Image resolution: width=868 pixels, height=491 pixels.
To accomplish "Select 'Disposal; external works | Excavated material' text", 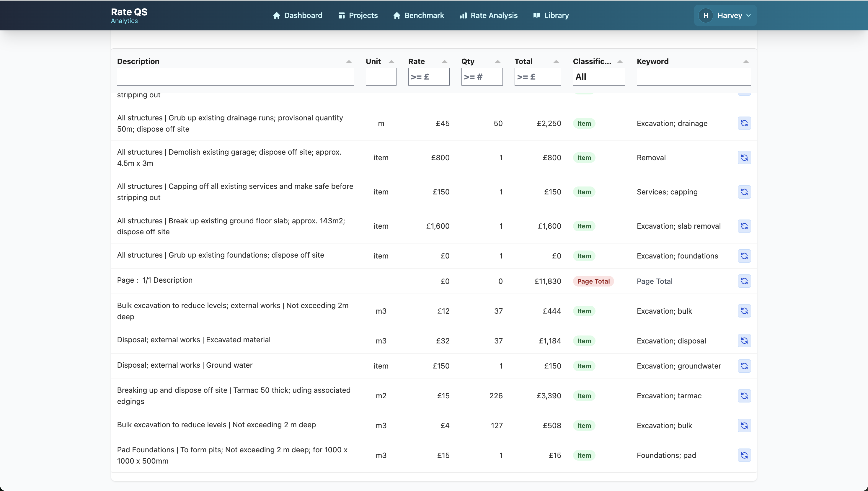I will [x=194, y=340].
